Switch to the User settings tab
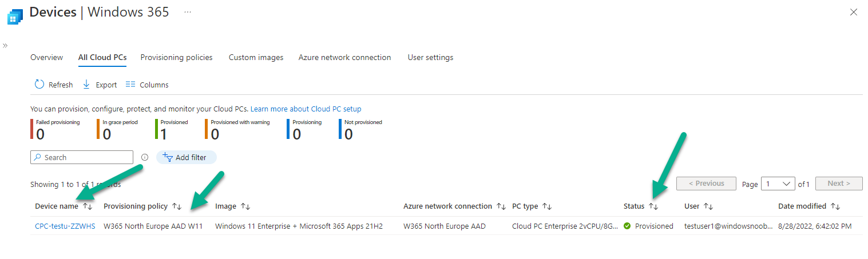 coord(430,57)
